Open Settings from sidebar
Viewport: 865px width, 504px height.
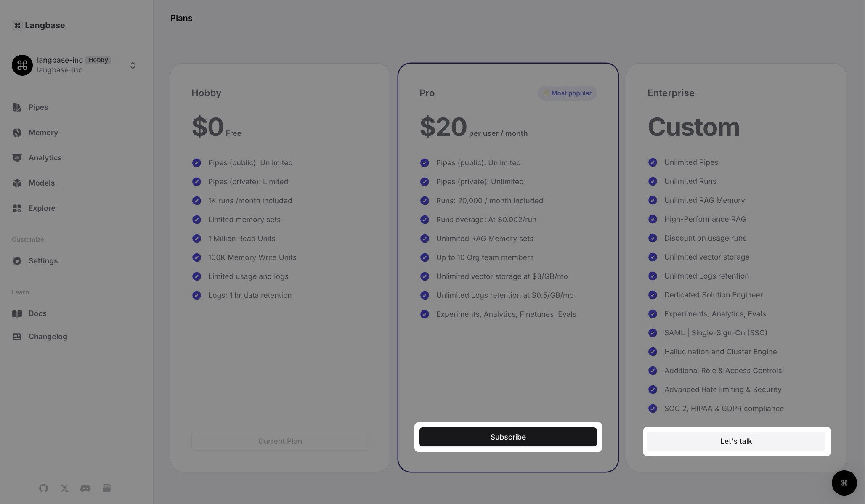pyautogui.click(x=43, y=260)
